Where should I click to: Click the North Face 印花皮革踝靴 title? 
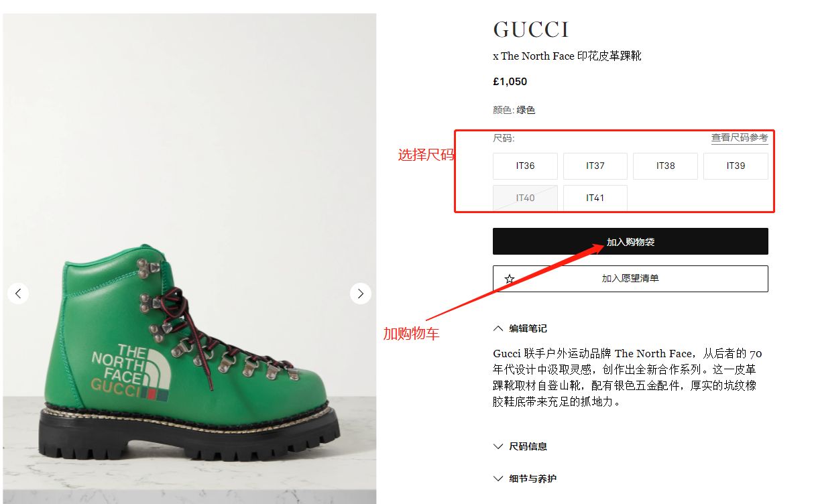pos(567,56)
